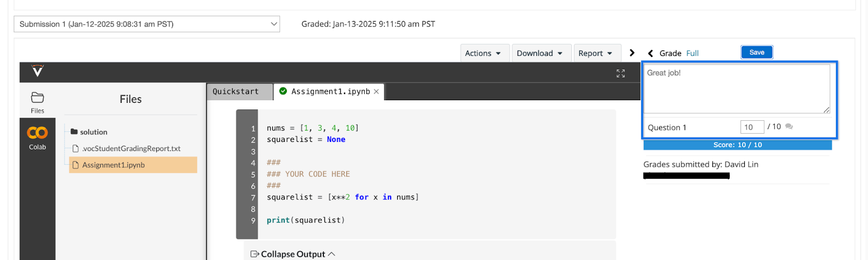Image resolution: width=868 pixels, height=260 pixels.
Task: Select Assignment1.ipynb in the file tree
Action: 133,165
